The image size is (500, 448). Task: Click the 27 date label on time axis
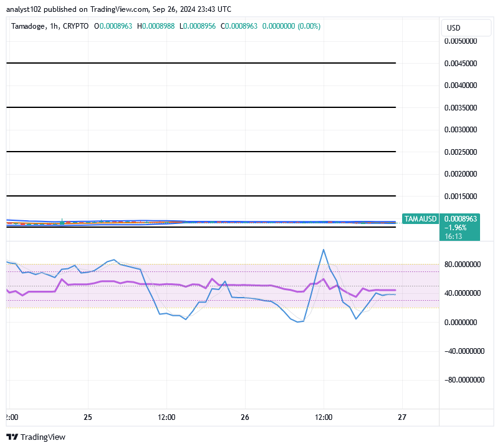(x=402, y=417)
